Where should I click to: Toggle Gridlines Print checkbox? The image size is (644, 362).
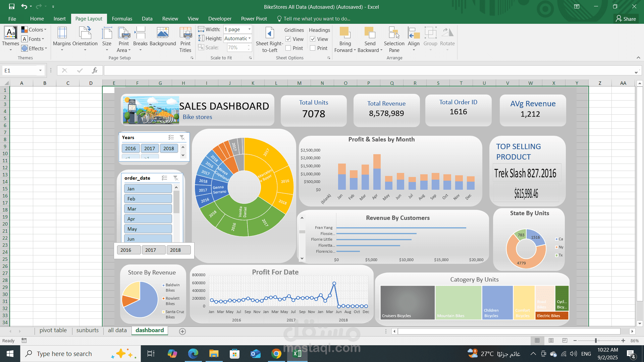pyautogui.click(x=288, y=48)
